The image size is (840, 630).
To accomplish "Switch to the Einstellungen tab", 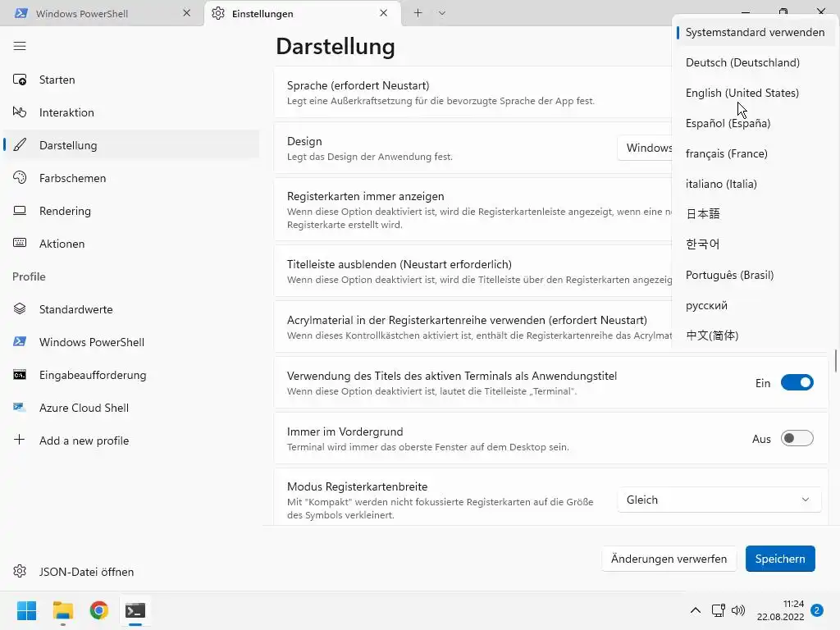I will 302,13.
